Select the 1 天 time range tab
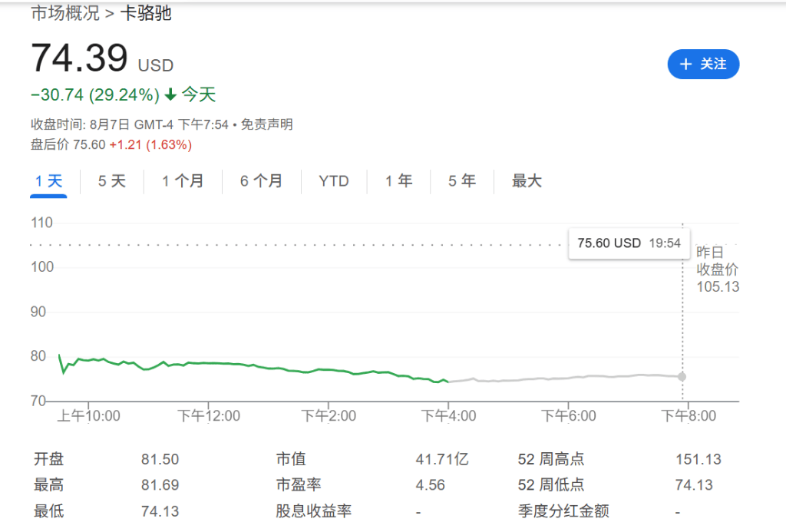This screenshot has height=532, width=786. coord(48,181)
